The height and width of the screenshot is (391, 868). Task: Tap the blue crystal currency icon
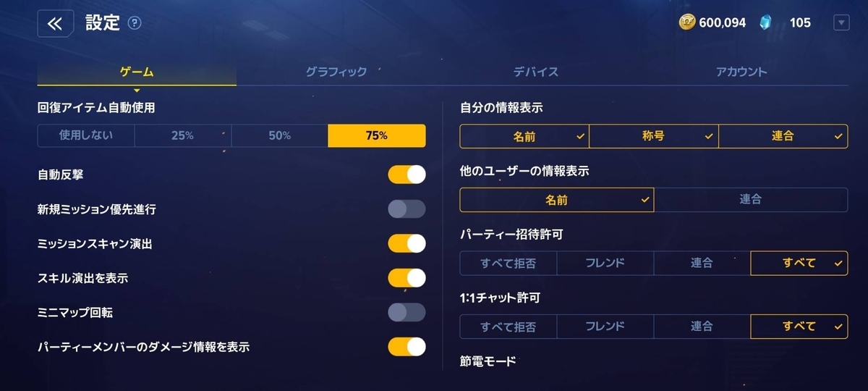[765, 23]
